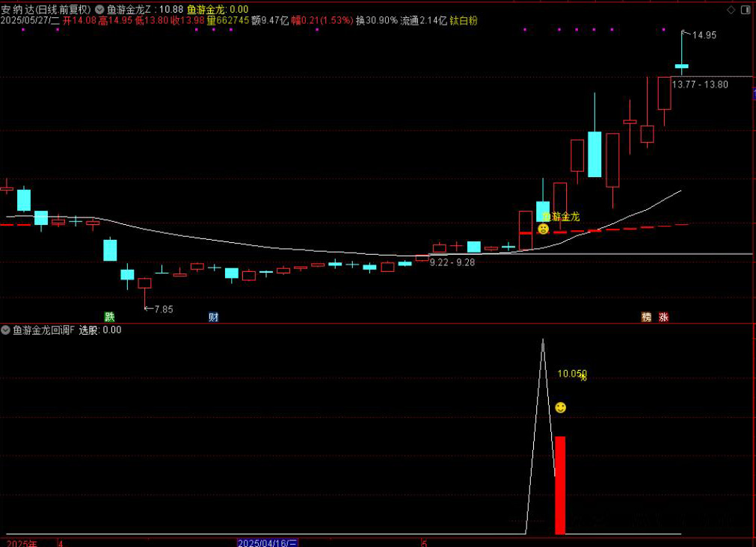Image resolution: width=756 pixels, height=547 pixels.
Task: Click the panel layout icon at top right
Action: tap(746, 10)
